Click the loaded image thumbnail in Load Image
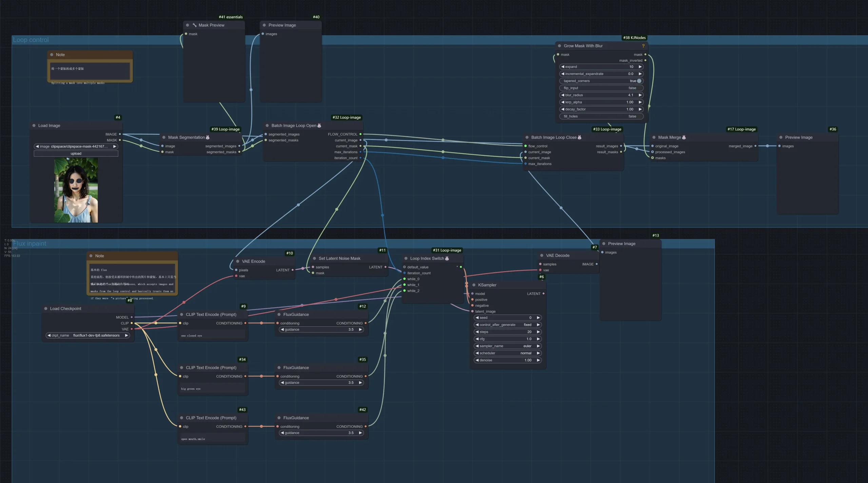The image size is (868, 483). pos(76,190)
